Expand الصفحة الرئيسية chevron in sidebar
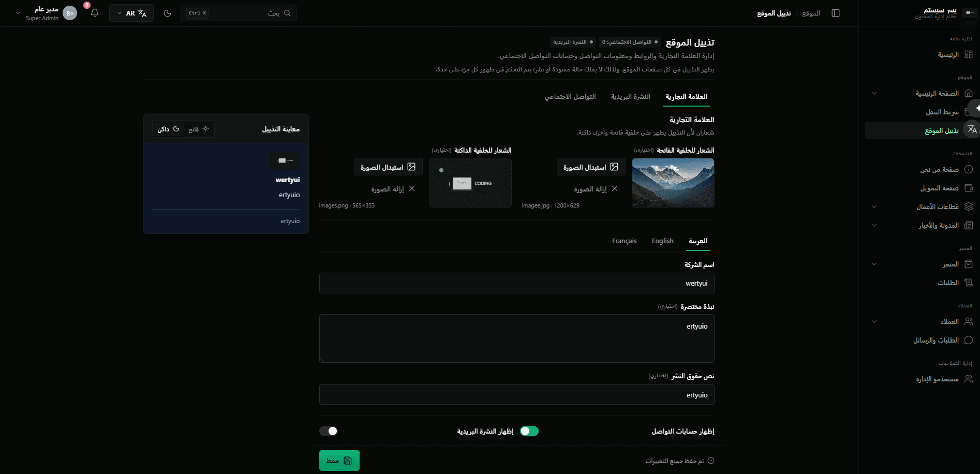The image size is (980, 474). 874,93
